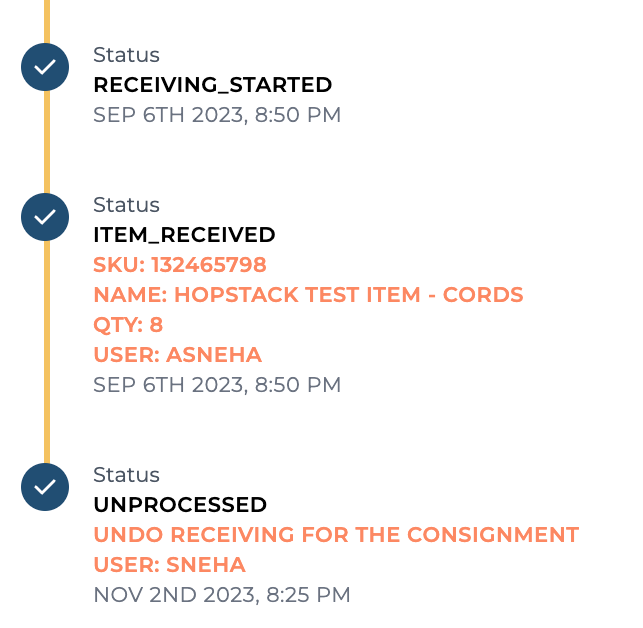643x628 pixels.
Task: Select the ITEM_RECEIVED status title
Action: [x=184, y=235]
